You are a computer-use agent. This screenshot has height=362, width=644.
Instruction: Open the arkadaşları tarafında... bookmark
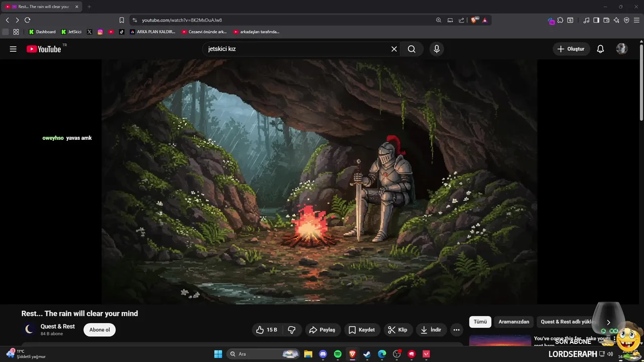[256, 32]
